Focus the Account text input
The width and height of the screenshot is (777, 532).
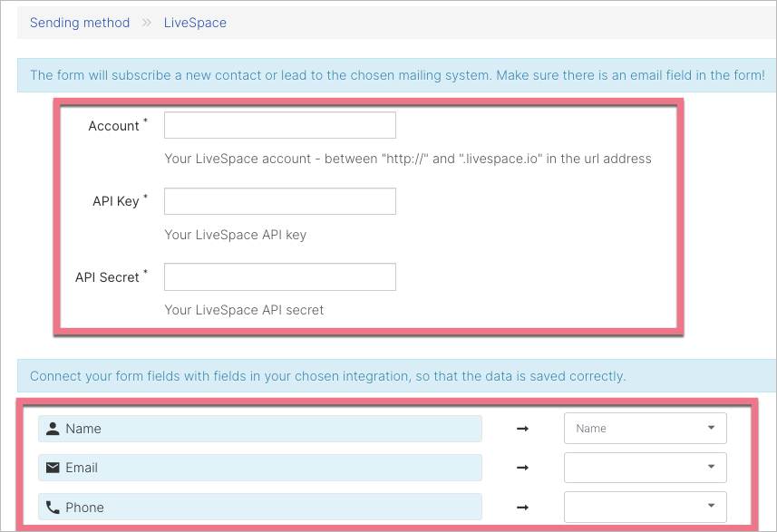click(279, 126)
